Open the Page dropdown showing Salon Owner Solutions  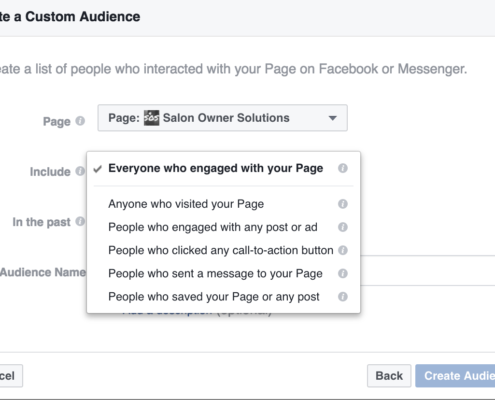pyautogui.click(x=222, y=118)
